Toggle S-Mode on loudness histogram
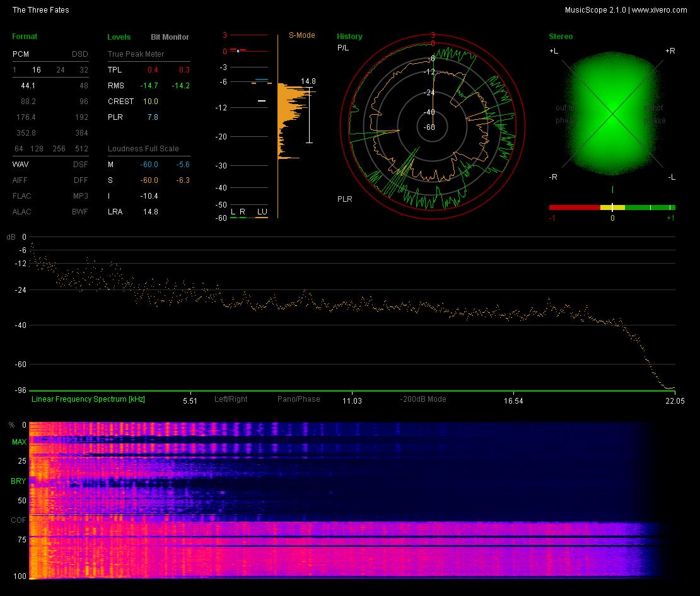700x596 pixels. pyautogui.click(x=302, y=35)
